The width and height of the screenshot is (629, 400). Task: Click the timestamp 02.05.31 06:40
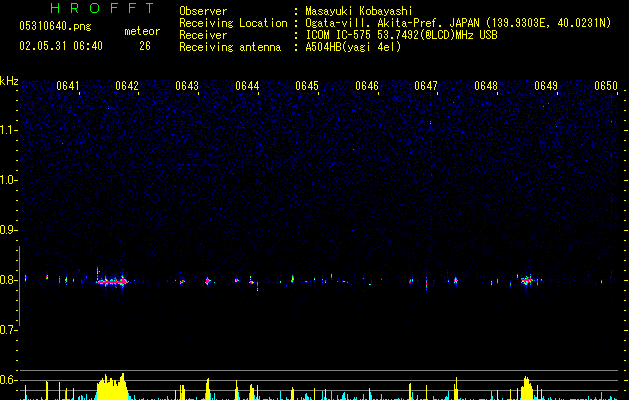(61, 46)
